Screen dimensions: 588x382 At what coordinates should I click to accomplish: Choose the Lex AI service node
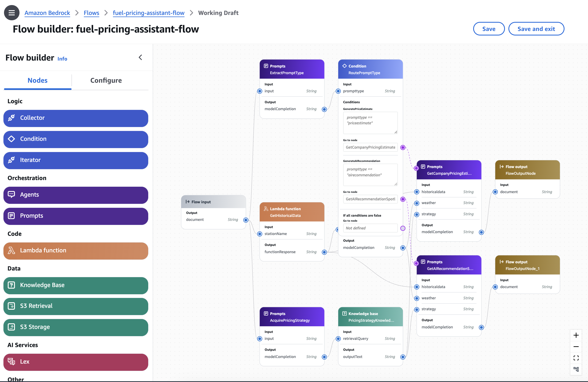[76, 362]
